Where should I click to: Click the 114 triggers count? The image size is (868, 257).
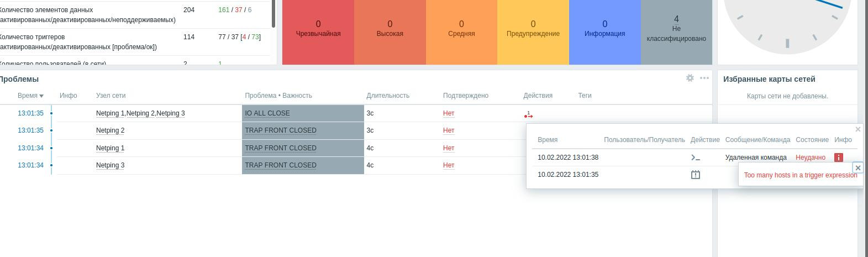coord(189,37)
